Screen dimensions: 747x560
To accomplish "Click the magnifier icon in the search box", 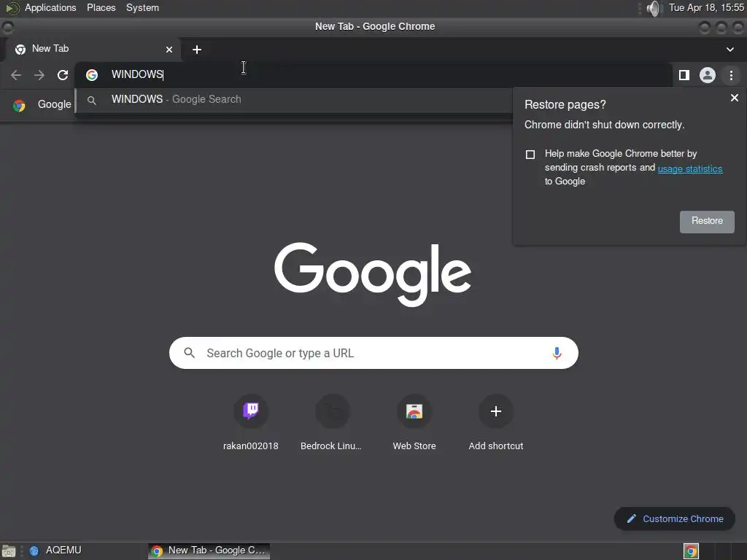I will point(190,353).
